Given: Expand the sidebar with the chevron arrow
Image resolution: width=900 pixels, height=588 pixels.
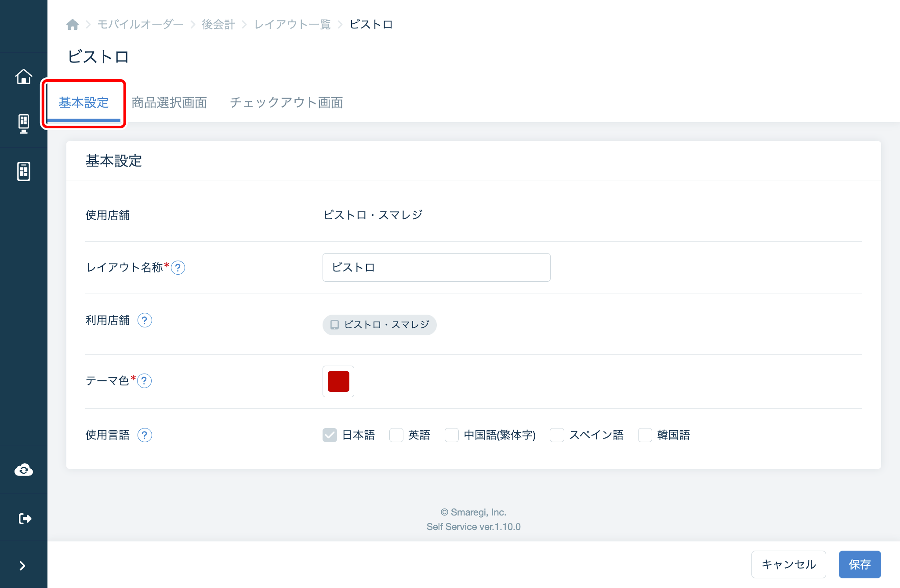Looking at the screenshot, I should tap(24, 566).
